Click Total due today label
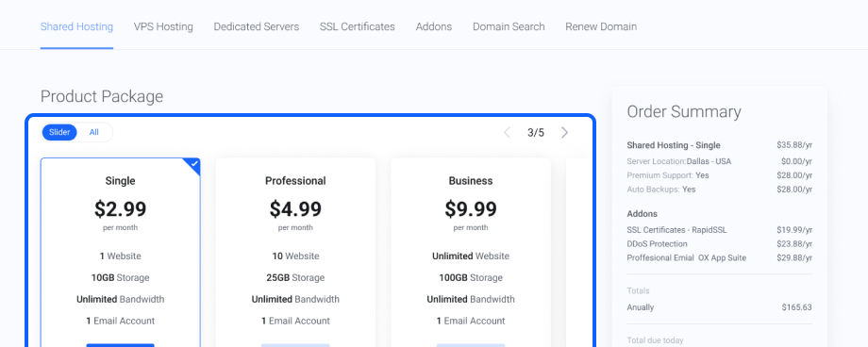The height and width of the screenshot is (347, 868). click(655, 340)
